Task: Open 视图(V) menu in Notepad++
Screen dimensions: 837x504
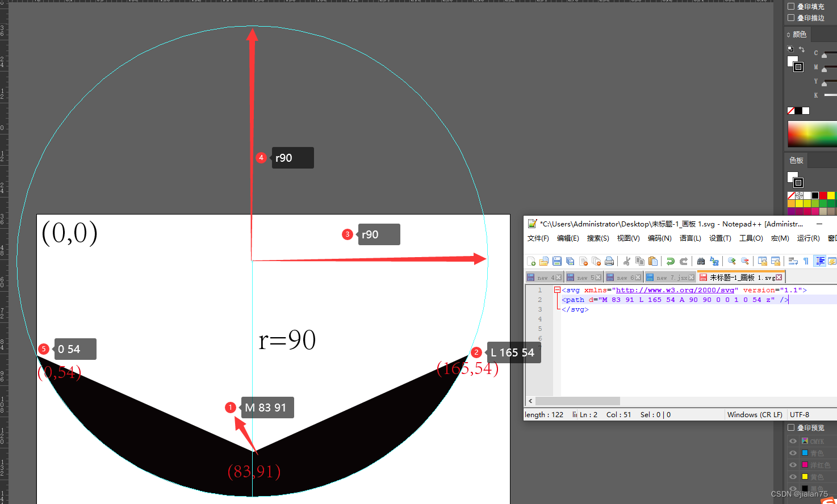Action: [x=628, y=238]
